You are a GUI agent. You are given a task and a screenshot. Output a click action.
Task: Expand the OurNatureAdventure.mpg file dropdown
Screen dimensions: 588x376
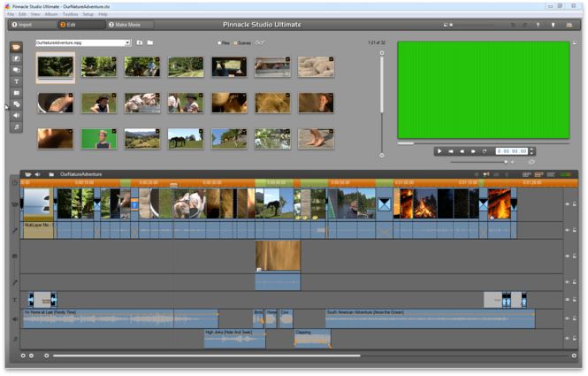click(127, 42)
